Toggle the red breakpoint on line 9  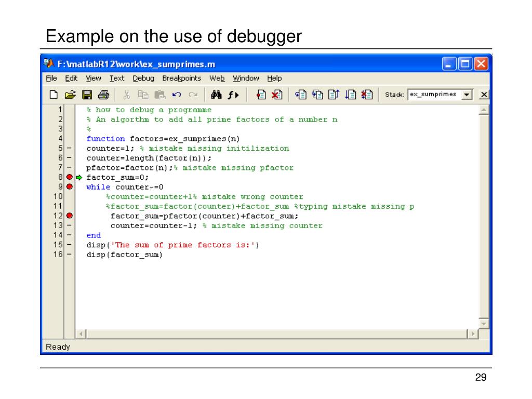point(70,187)
